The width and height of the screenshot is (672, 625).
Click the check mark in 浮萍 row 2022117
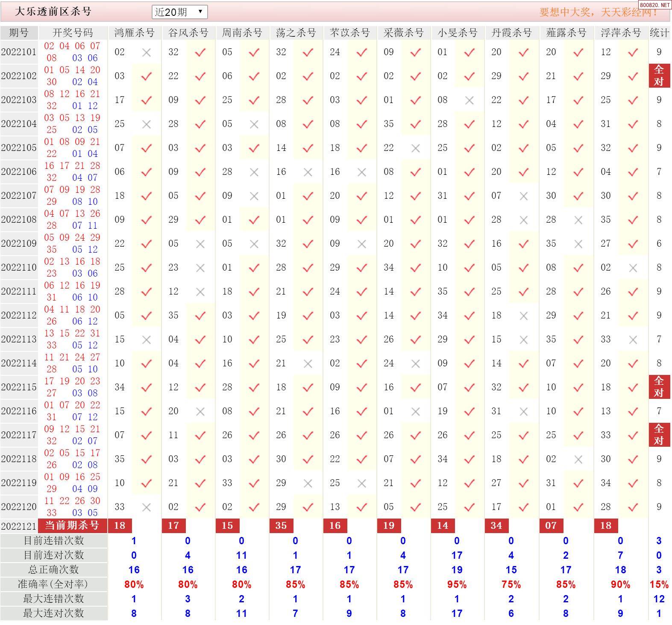[633, 435]
